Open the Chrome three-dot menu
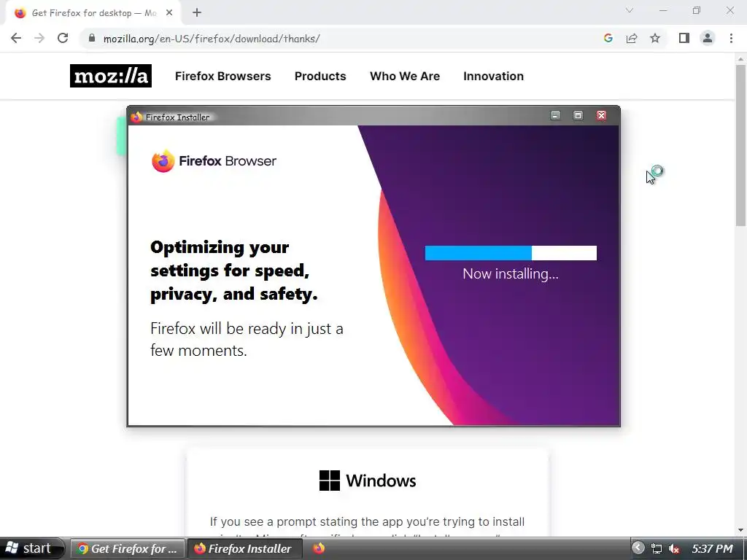The width and height of the screenshot is (747, 560). [x=731, y=38]
